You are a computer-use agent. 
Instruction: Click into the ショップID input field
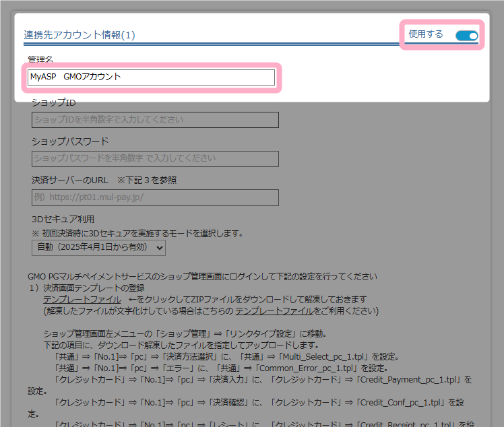pos(155,120)
